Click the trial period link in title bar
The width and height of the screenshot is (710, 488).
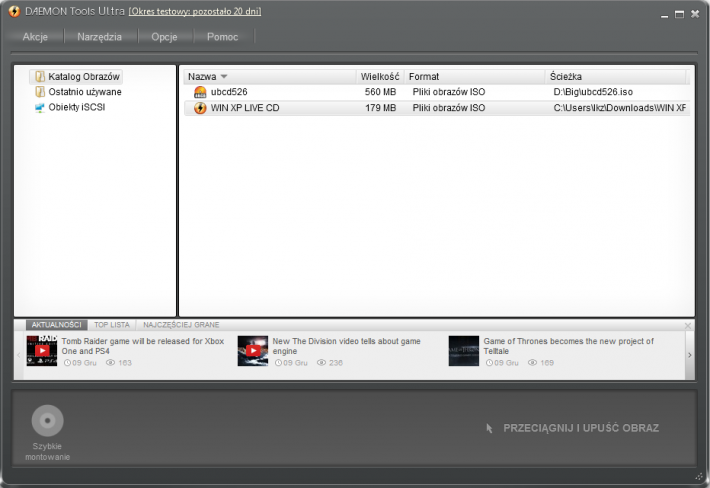coord(195,11)
